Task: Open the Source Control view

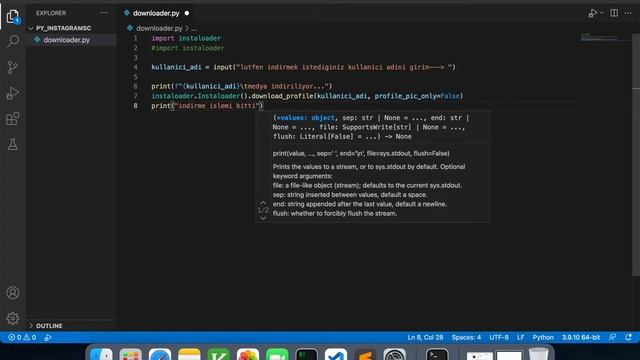Action: click(13, 67)
